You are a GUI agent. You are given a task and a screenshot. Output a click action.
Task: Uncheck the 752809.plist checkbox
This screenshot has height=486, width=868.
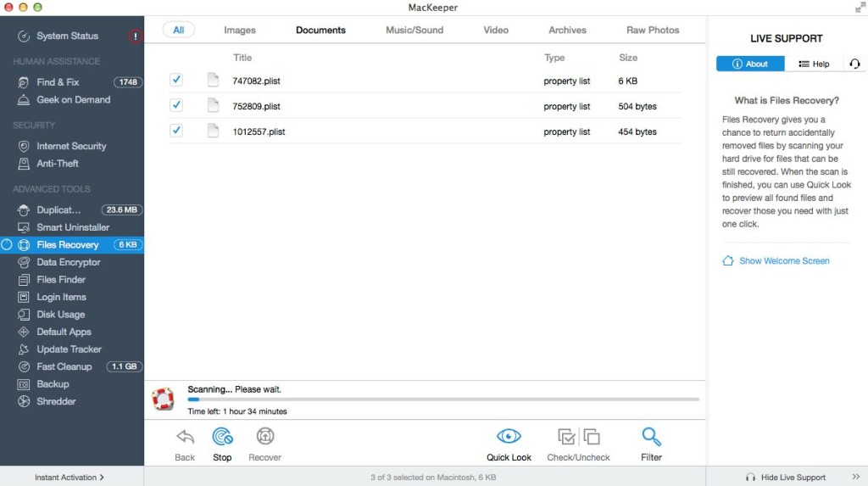pos(176,104)
